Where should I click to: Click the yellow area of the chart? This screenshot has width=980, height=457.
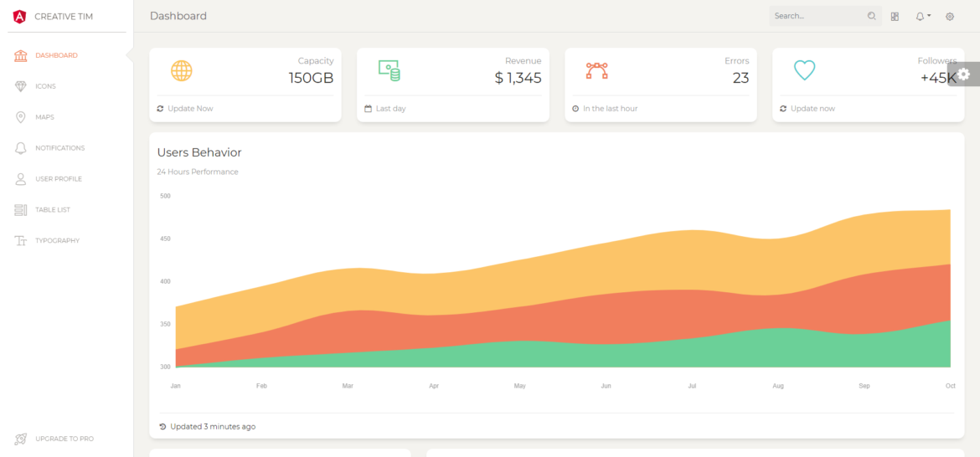(563, 269)
